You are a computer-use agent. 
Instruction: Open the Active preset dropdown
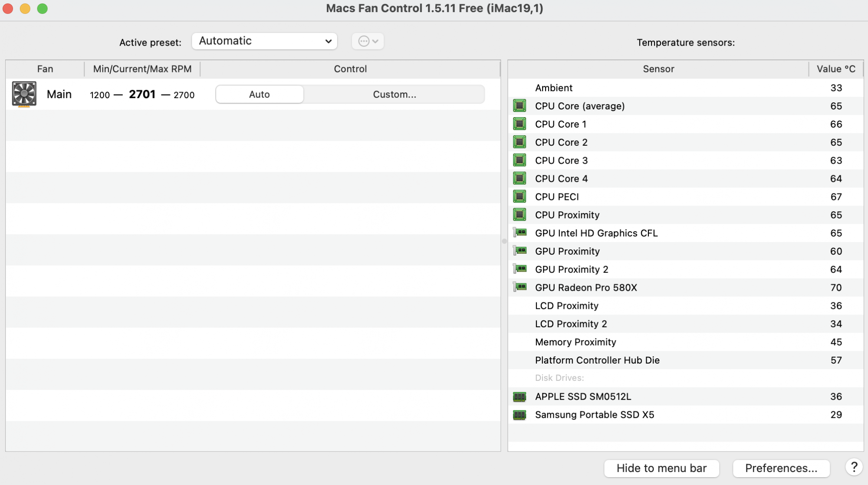[264, 41]
